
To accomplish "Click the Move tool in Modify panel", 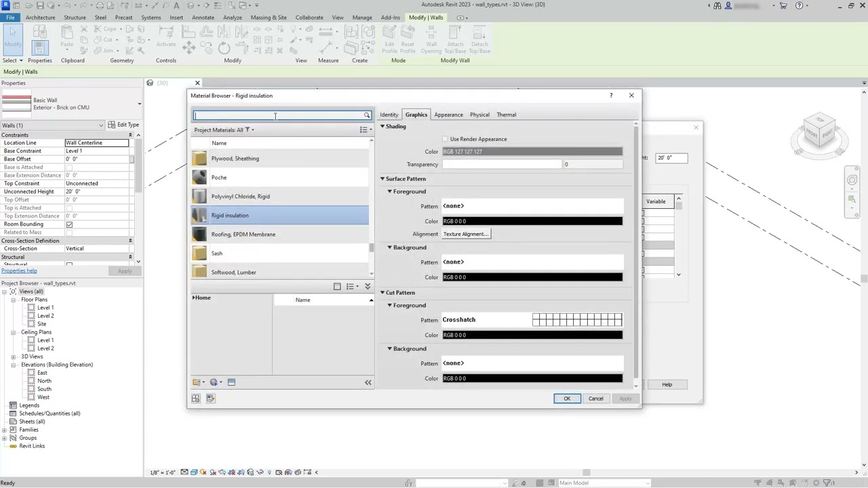I will coord(189,47).
